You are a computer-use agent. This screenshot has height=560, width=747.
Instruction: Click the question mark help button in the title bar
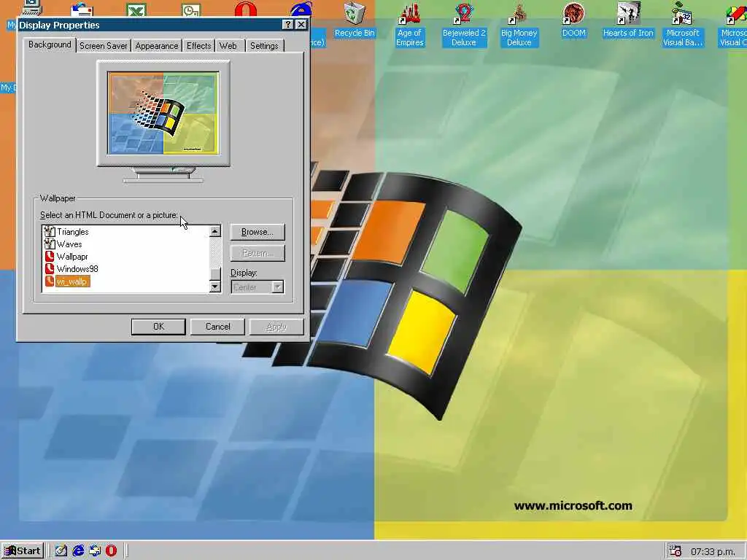(x=287, y=25)
